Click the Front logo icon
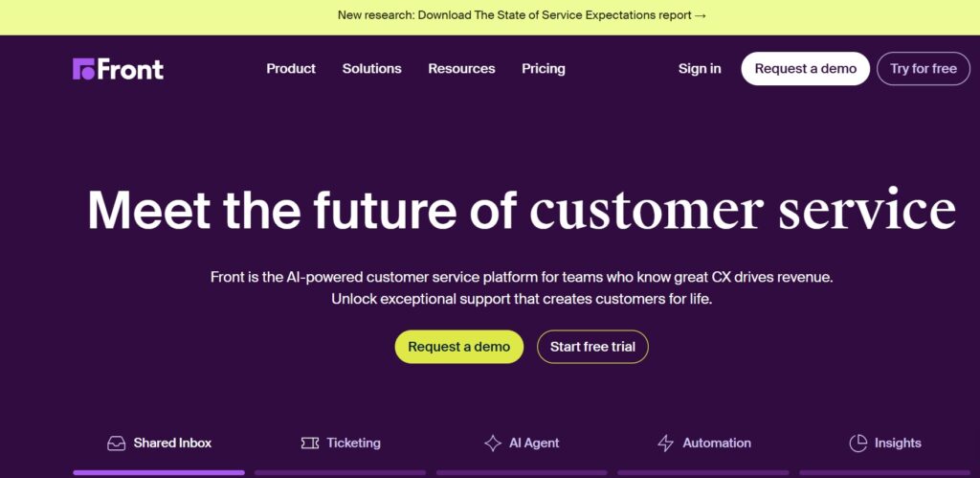Viewport: 980px width, 478px height. pos(84,69)
